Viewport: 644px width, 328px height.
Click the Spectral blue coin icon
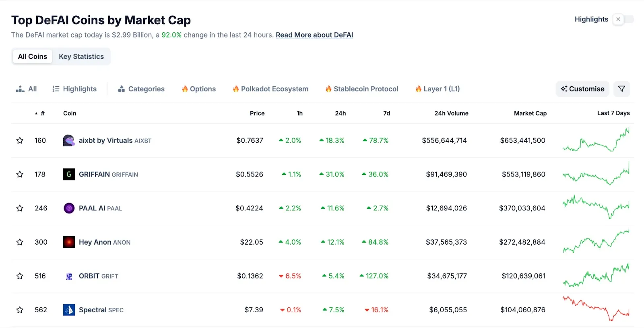click(x=69, y=310)
